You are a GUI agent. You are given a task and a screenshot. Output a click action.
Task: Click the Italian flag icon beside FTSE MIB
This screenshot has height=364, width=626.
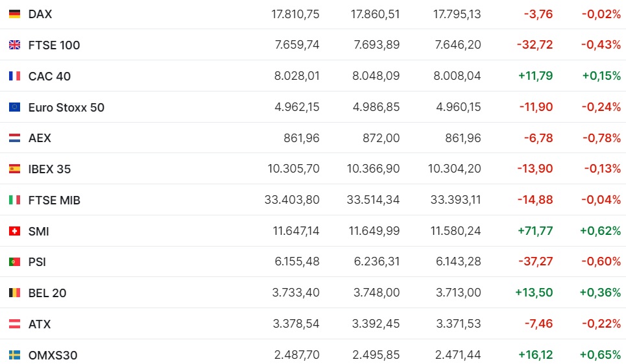click(x=15, y=200)
